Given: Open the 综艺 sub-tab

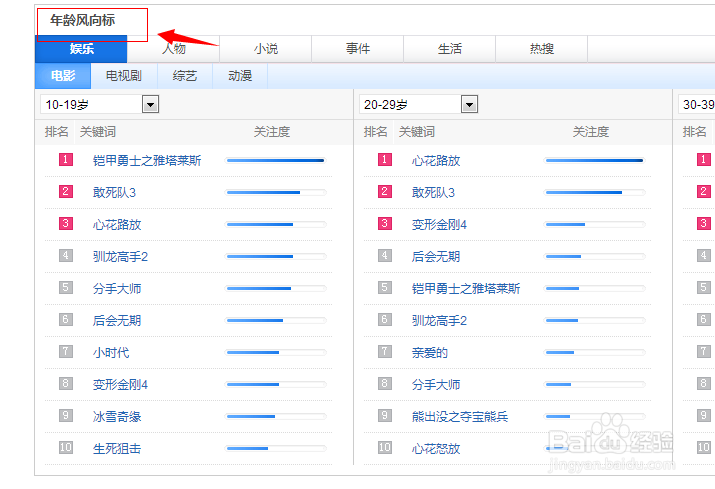Looking at the screenshot, I should pos(185,76).
